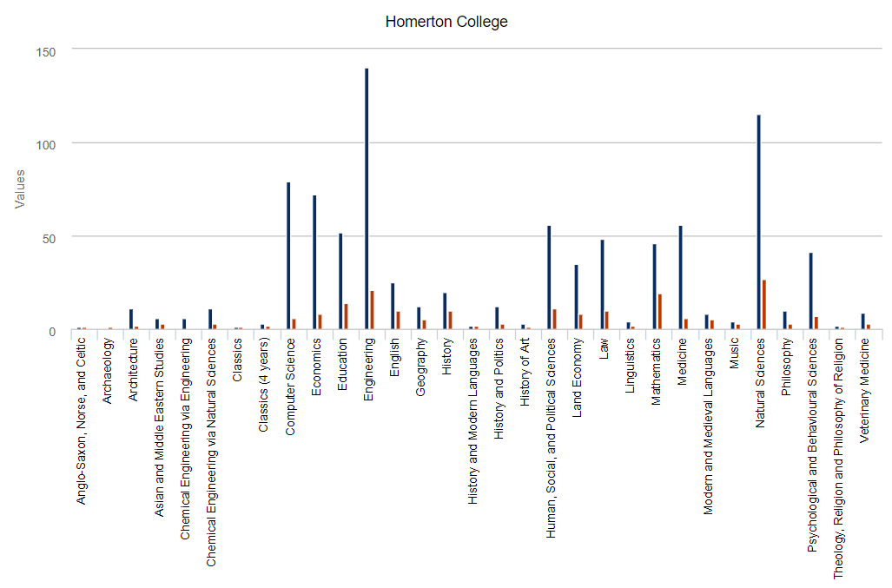This screenshot has width=892, height=588.
Task: Click the Computer Science axis label
Action: click(x=290, y=386)
